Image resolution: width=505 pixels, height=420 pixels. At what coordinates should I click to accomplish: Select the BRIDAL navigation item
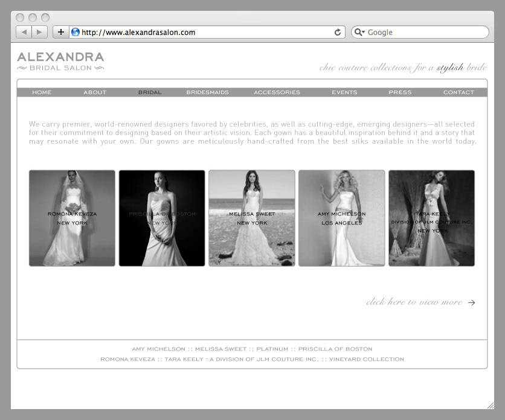(x=150, y=92)
